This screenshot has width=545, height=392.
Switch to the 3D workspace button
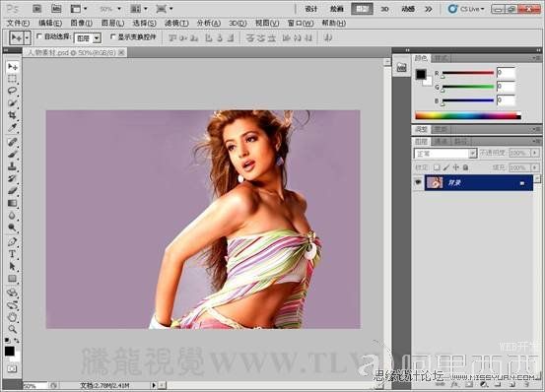(x=384, y=9)
